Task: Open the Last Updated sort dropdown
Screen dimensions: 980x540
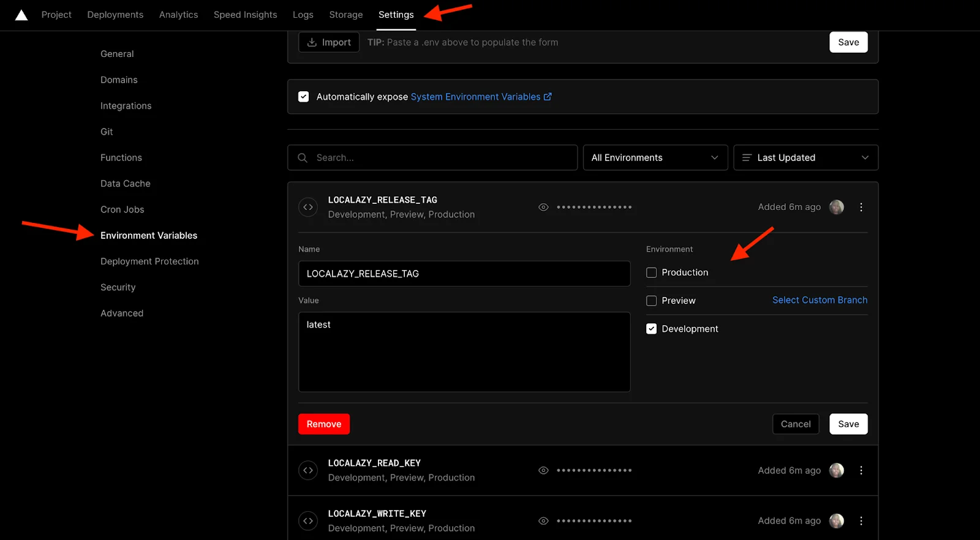Action: pyautogui.click(x=805, y=158)
